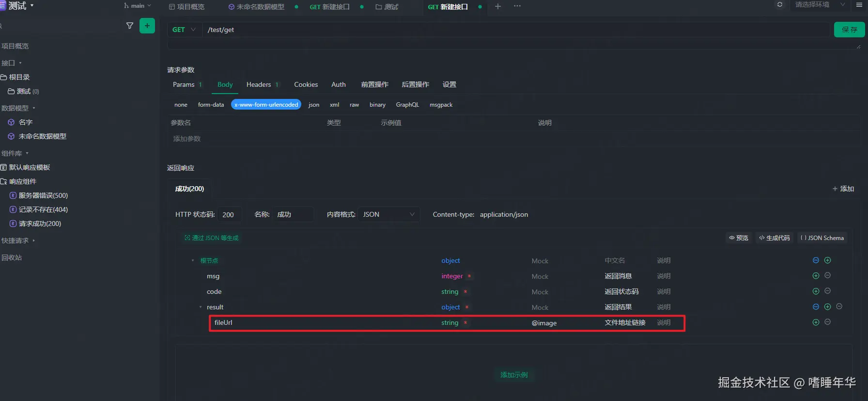This screenshot has height=401, width=868.
Task: Open the more tabs ellipsis menu
Action: click(x=517, y=6)
